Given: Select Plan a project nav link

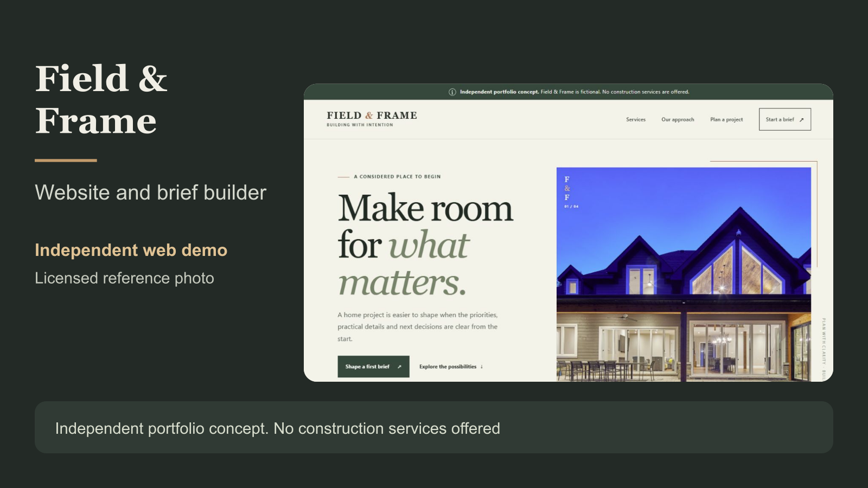Looking at the screenshot, I should pos(726,119).
